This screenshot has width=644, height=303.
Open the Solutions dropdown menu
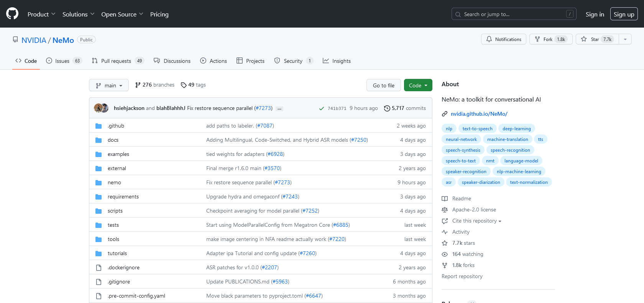click(x=78, y=14)
